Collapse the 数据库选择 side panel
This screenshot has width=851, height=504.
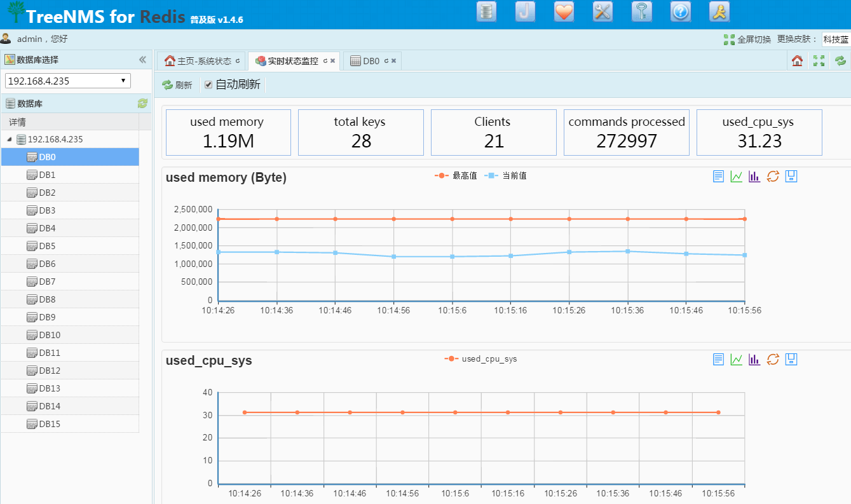[142, 60]
